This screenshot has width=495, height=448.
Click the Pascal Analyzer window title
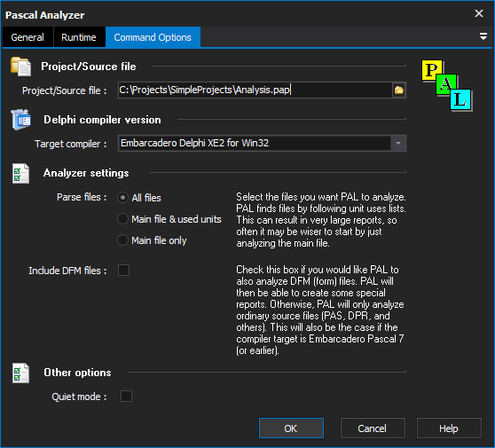[45, 15]
